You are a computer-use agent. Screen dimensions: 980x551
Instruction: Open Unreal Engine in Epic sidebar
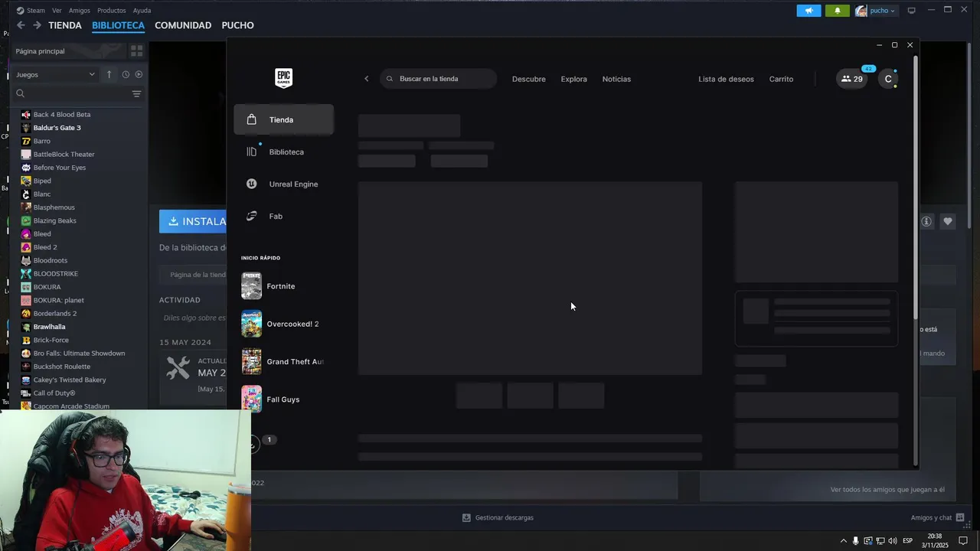283,184
